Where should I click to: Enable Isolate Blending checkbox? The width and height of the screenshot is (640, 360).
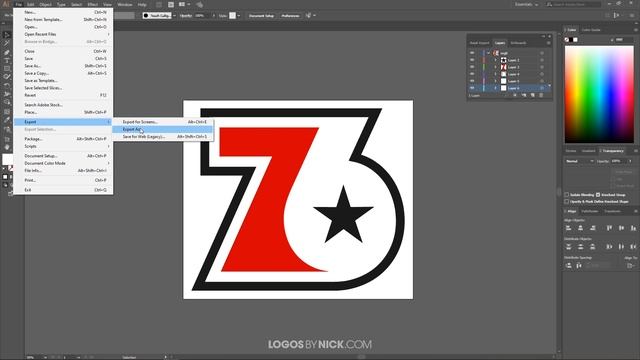(x=567, y=195)
